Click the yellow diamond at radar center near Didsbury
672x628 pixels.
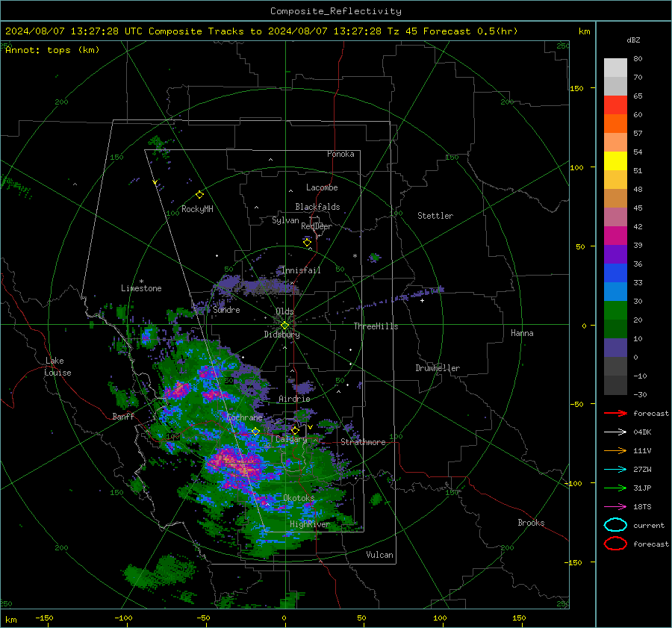[x=284, y=326]
